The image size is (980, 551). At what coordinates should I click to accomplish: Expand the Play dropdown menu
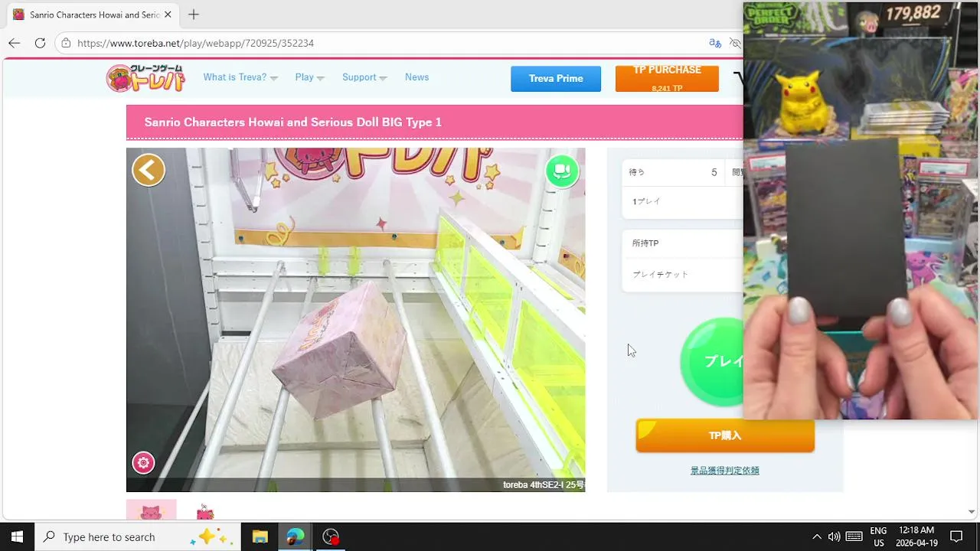[x=309, y=77]
